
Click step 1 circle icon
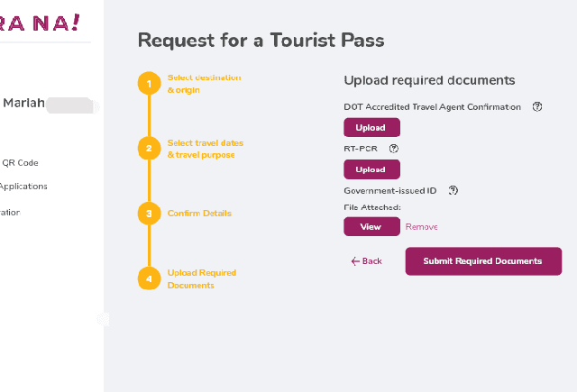pyautogui.click(x=149, y=84)
